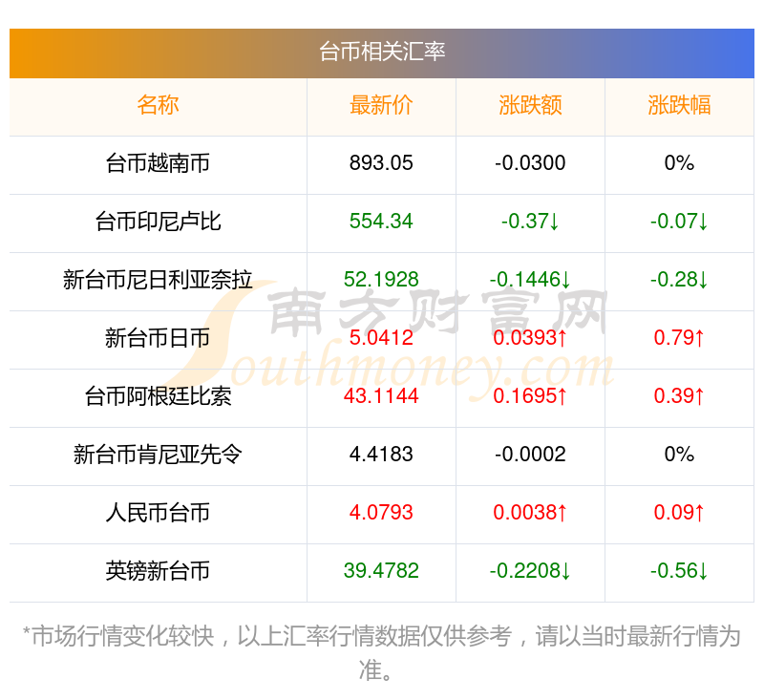Click the price 4.0793
The width and height of the screenshot is (764, 700).
coord(381,513)
